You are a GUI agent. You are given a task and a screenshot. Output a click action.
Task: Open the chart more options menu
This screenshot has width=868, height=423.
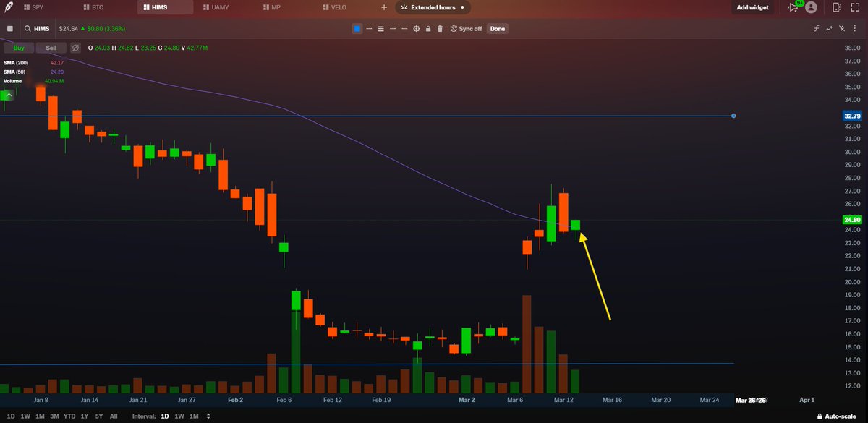coord(855,29)
